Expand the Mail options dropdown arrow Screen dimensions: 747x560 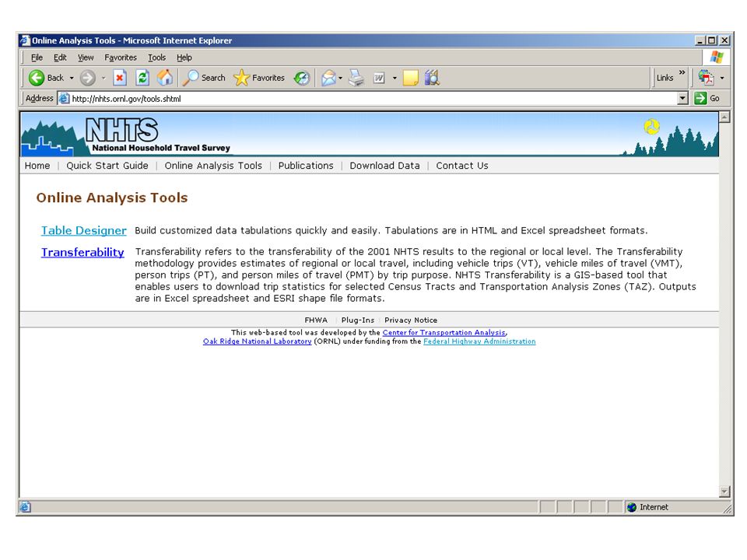point(340,78)
